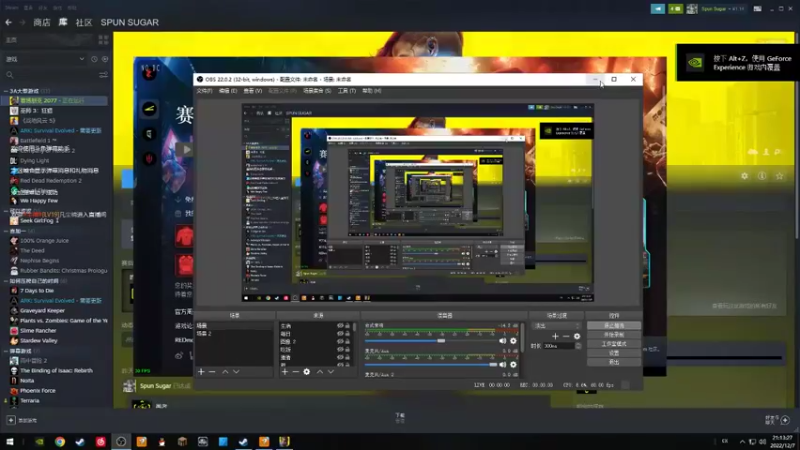Open OBS scene transition type dropdown
This screenshot has height=450, width=800.
[556, 326]
